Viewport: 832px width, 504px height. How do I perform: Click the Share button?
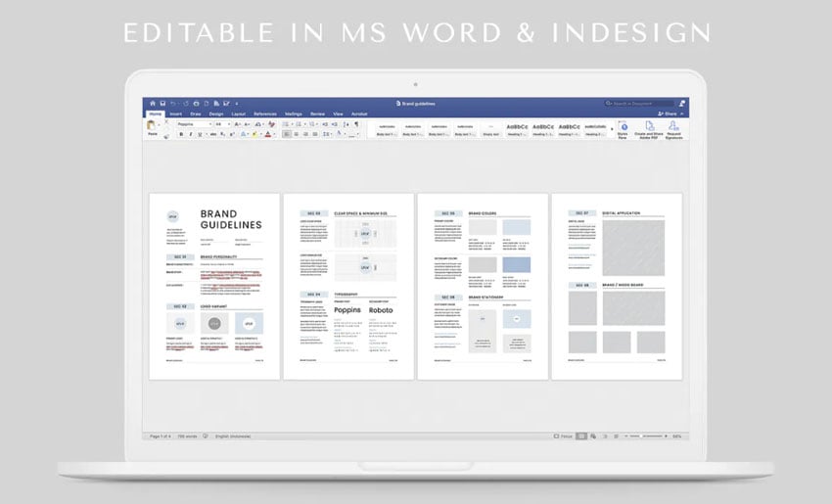(668, 114)
